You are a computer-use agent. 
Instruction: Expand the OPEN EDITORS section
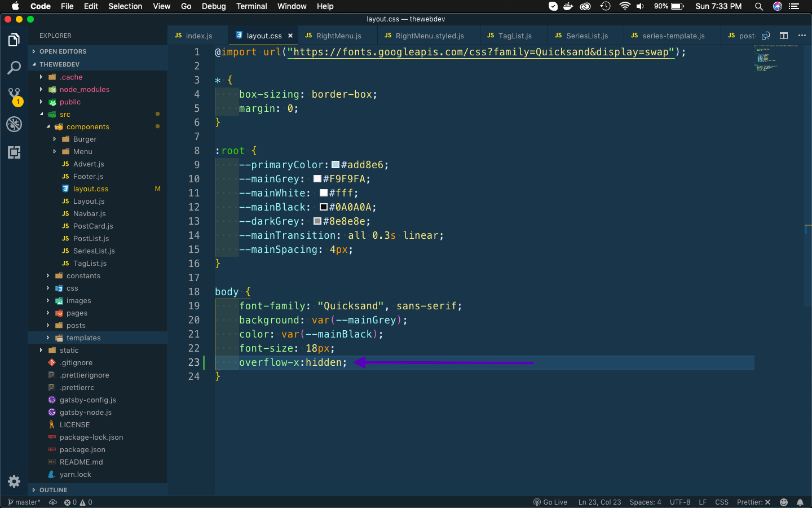click(x=98, y=51)
